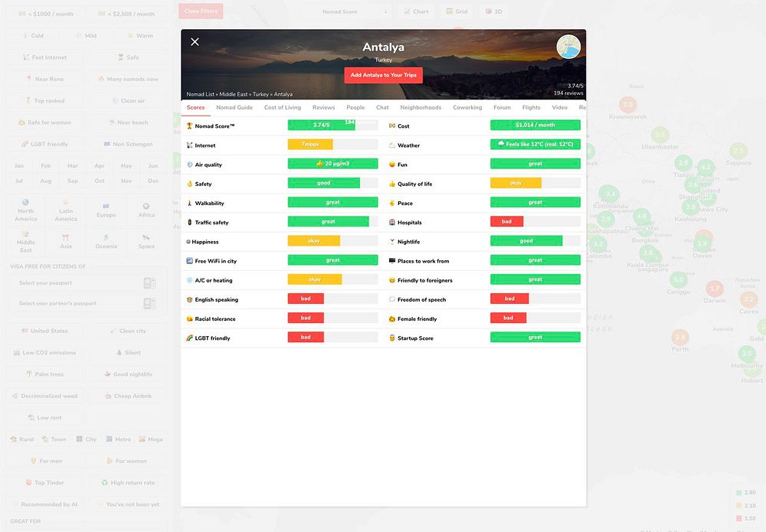Open the Antalya map thumbnail
Image resolution: width=766 pixels, height=532 pixels.
pyautogui.click(x=568, y=47)
